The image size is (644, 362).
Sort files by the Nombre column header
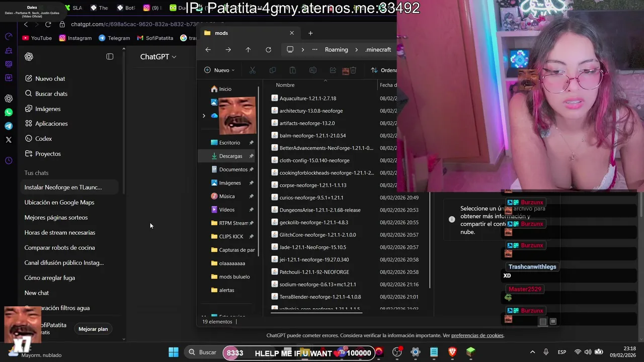point(285,85)
